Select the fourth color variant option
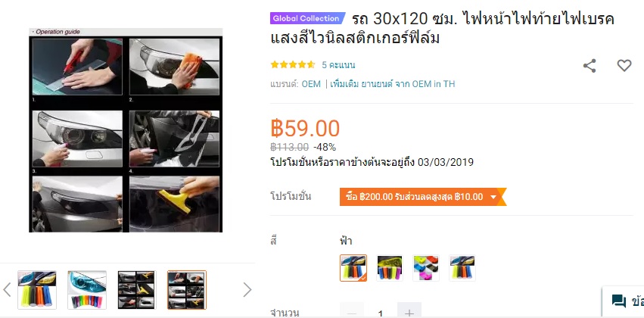 click(462, 268)
